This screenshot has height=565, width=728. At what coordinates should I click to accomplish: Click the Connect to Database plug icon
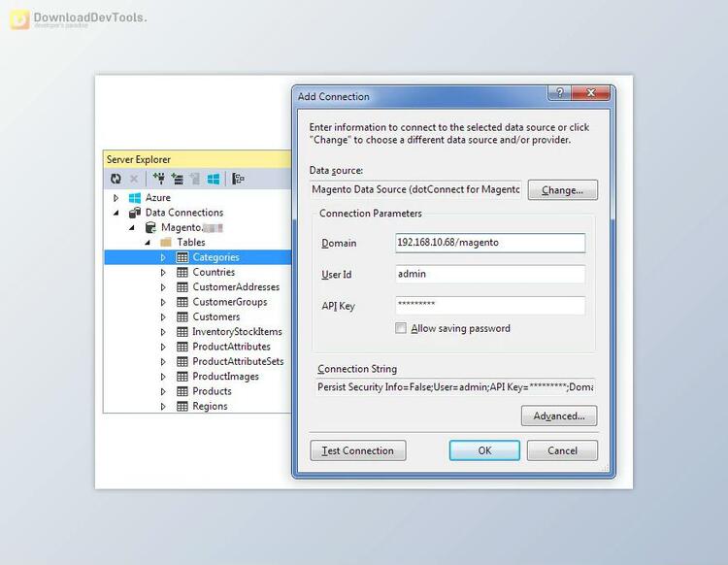coord(159,179)
